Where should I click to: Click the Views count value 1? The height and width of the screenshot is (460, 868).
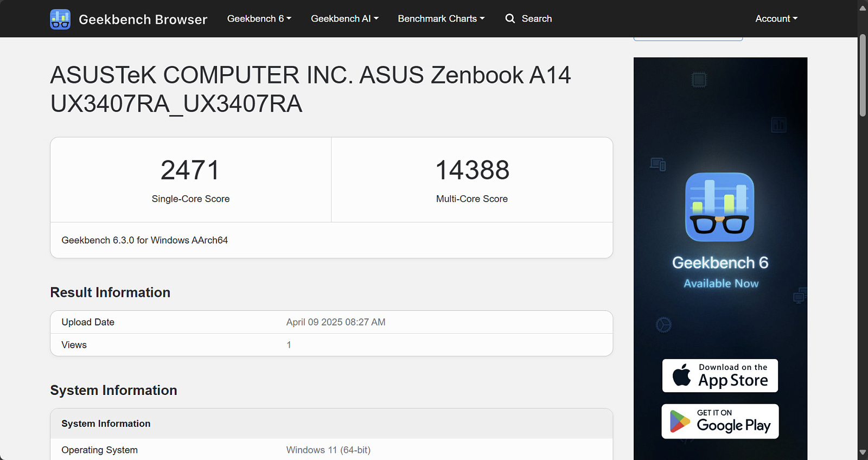coord(289,345)
